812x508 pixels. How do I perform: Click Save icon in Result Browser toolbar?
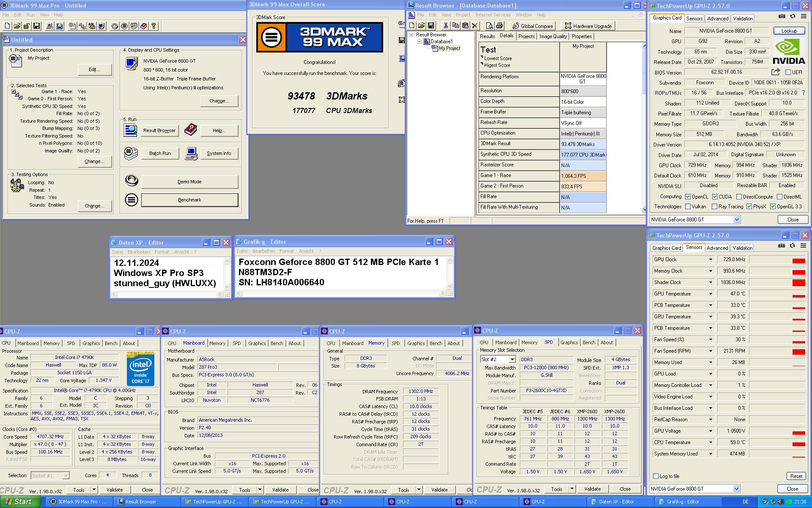(x=431, y=26)
